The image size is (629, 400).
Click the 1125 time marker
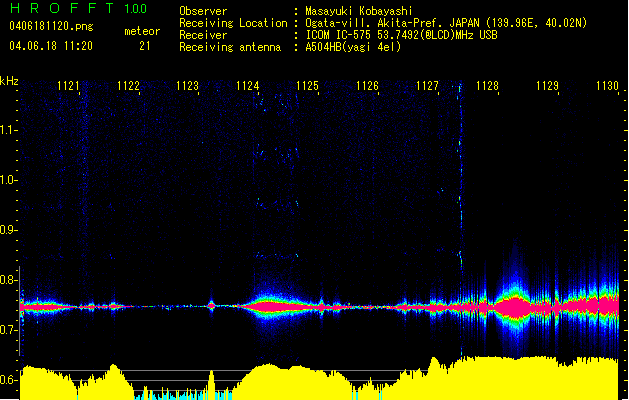point(307,85)
